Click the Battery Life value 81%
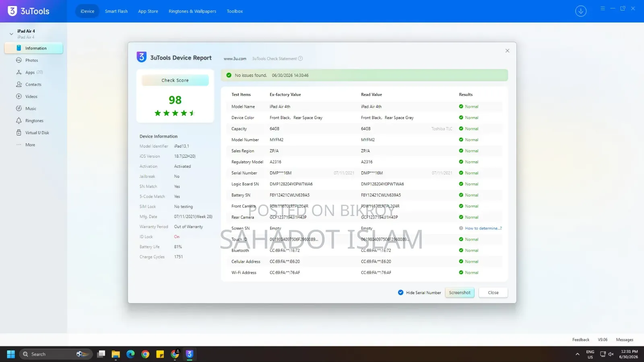The image size is (644, 362). tap(178, 247)
